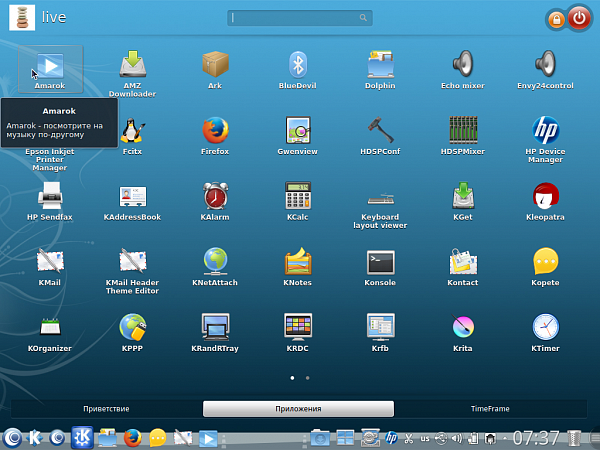600x450 pixels.
Task: Launch KGet download manager
Action: [x=463, y=201]
